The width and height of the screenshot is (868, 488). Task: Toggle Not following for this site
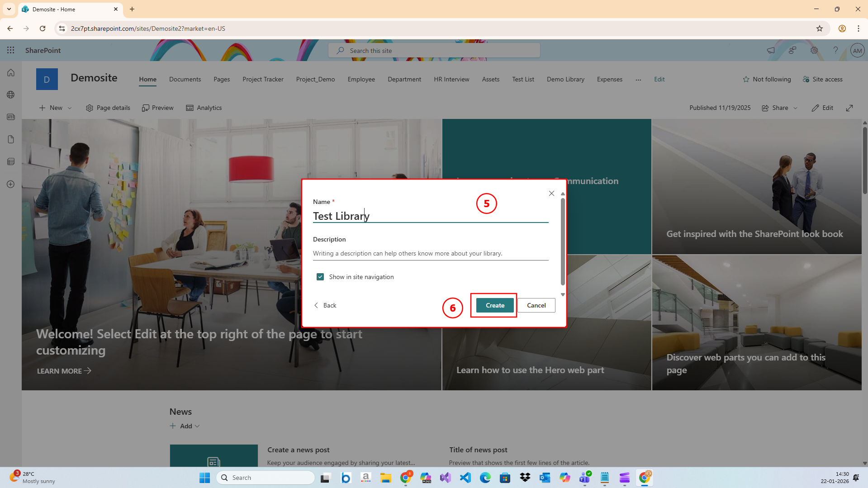coord(767,79)
